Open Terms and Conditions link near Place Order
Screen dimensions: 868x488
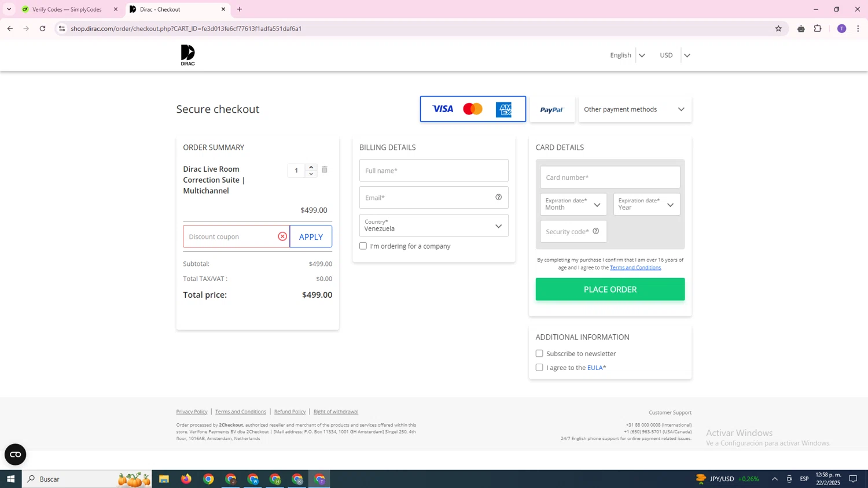(635, 268)
